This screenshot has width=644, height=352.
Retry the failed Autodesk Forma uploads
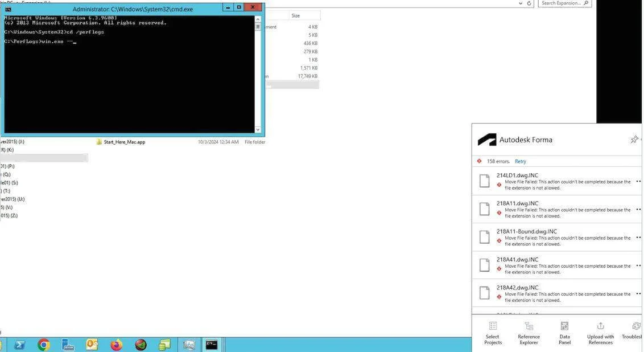pos(521,161)
